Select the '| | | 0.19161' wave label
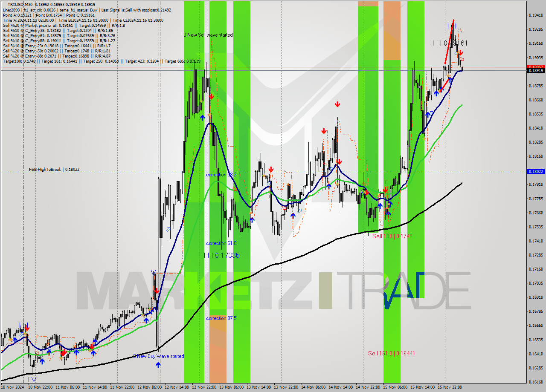Screen dimensions: 546x392 point(450,43)
